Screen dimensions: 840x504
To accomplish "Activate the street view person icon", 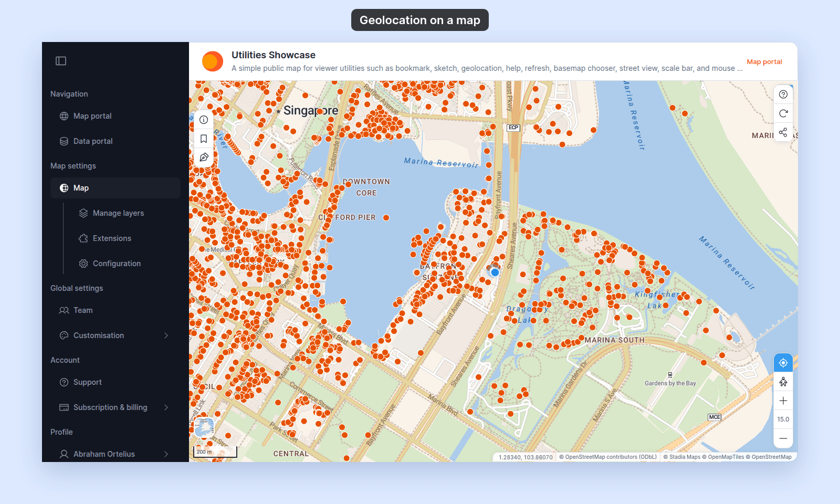I will (783, 382).
